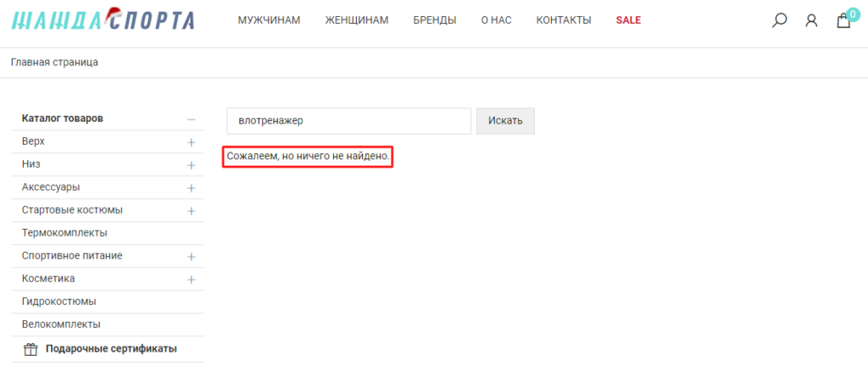Open the user account icon

click(811, 20)
